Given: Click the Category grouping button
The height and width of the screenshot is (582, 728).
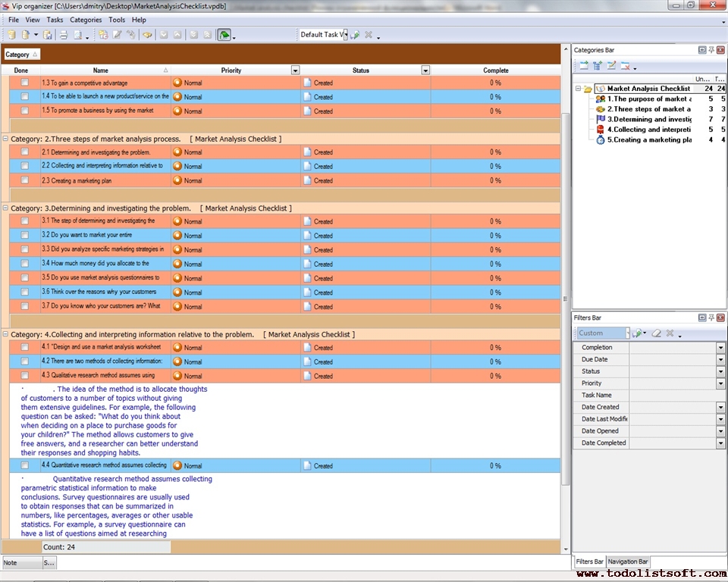Looking at the screenshot, I should coord(21,55).
